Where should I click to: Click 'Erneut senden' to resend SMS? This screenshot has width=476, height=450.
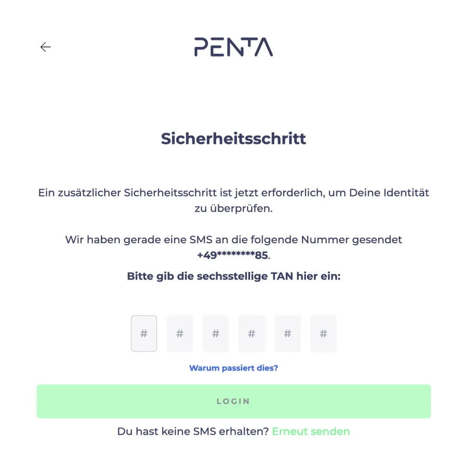point(311,431)
